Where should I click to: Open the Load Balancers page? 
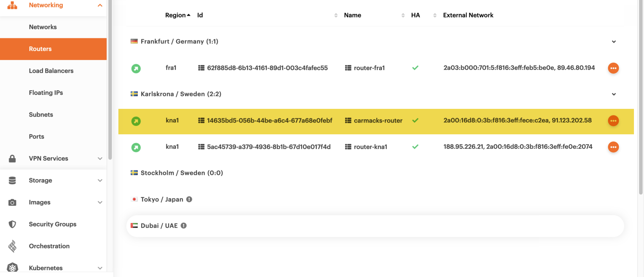click(x=51, y=71)
